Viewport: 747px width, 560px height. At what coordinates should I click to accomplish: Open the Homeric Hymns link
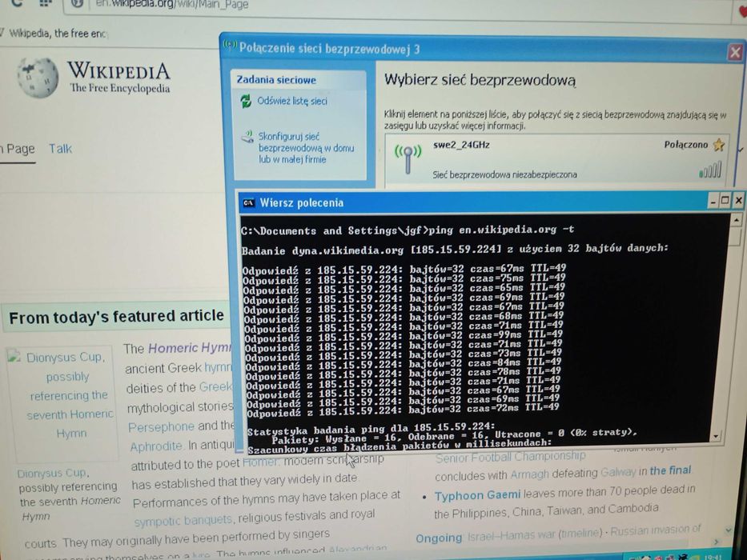tap(190, 348)
